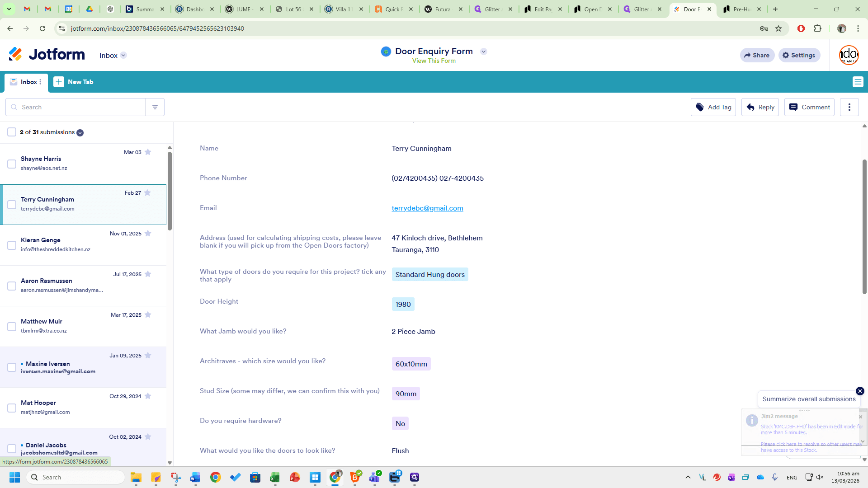Star Matthew Muir submission
Viewport: 868px width, 488px height.
[148, 315]
